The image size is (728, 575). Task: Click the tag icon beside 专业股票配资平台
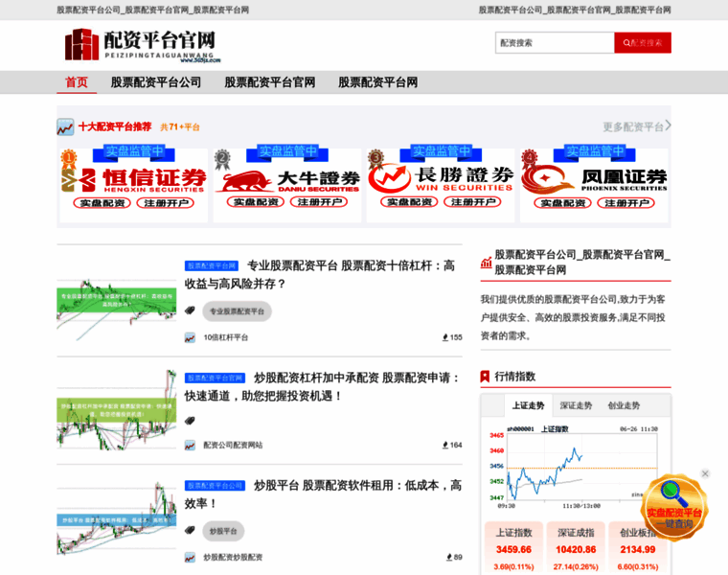190,310
